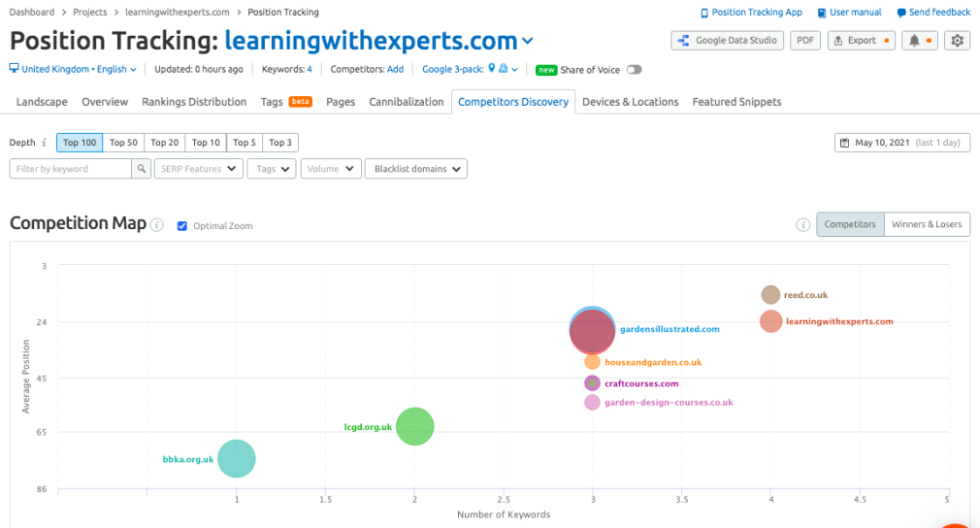Image resolution: width=980 pixels, height=528 pixels.
Task: Open the Overview tab
Action: pyautogui.click(x=105, y=102)
